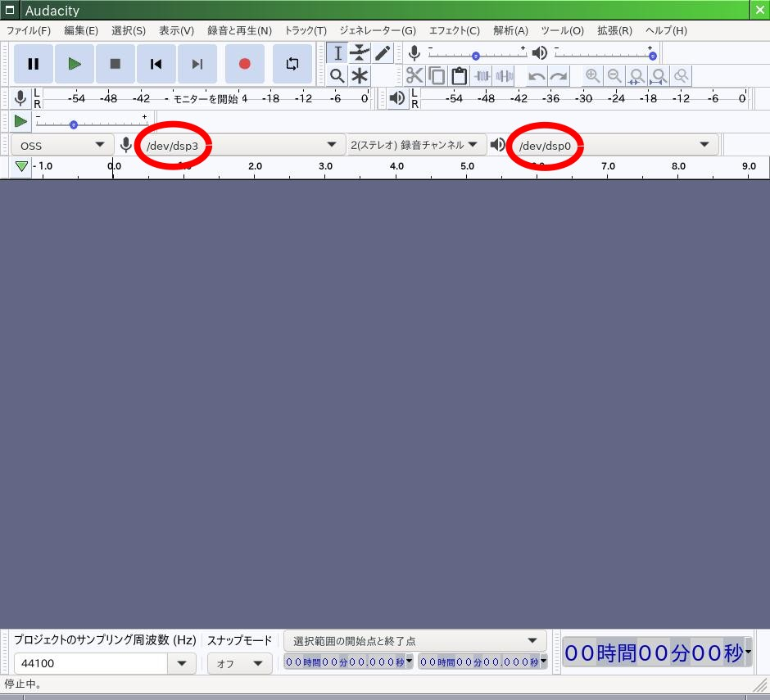Click the Stop button
Screen dimensions: 770x700
tap(115, 64)
